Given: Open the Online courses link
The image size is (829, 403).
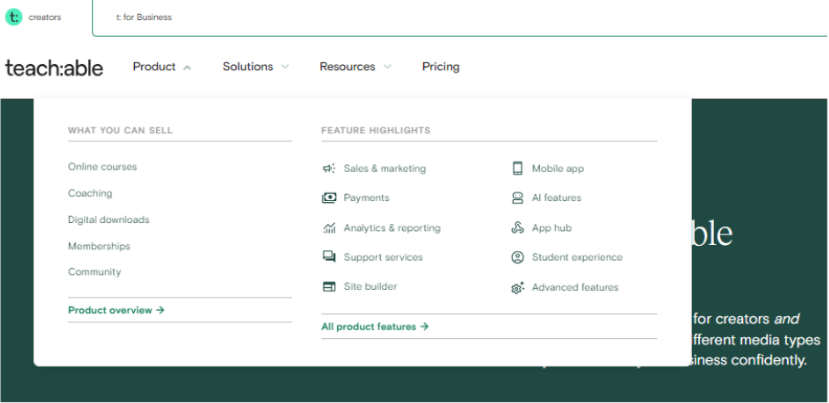Looking at the screenshot, I should click(103, 167).
